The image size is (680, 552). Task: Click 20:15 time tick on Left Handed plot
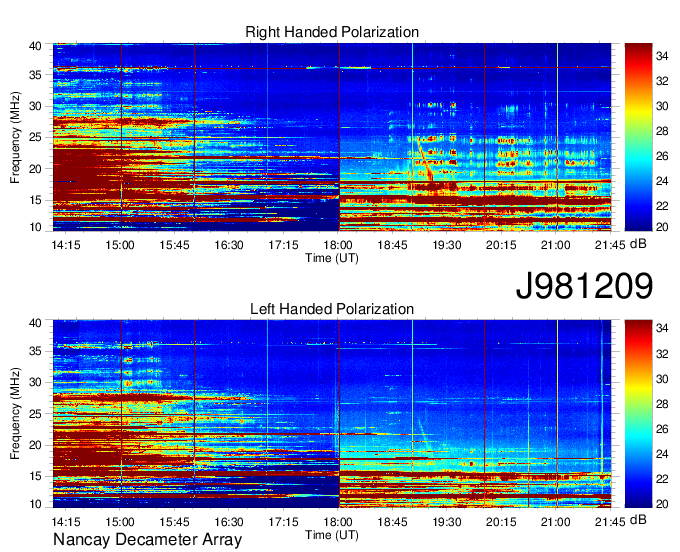pyautogui.click(x=501, y=521)
